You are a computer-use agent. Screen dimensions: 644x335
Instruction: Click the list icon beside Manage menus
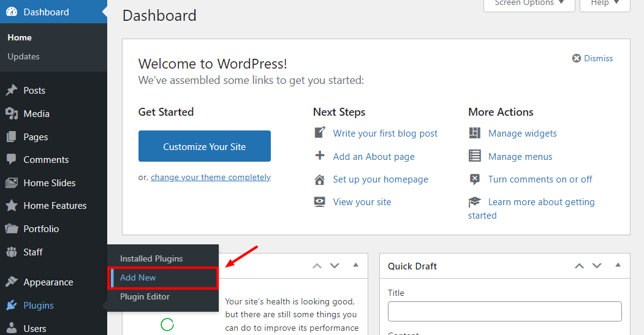coord(475,156)
